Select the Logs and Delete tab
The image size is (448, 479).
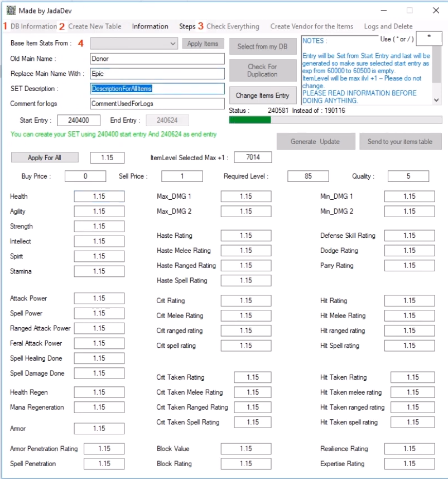click(388, 26)
